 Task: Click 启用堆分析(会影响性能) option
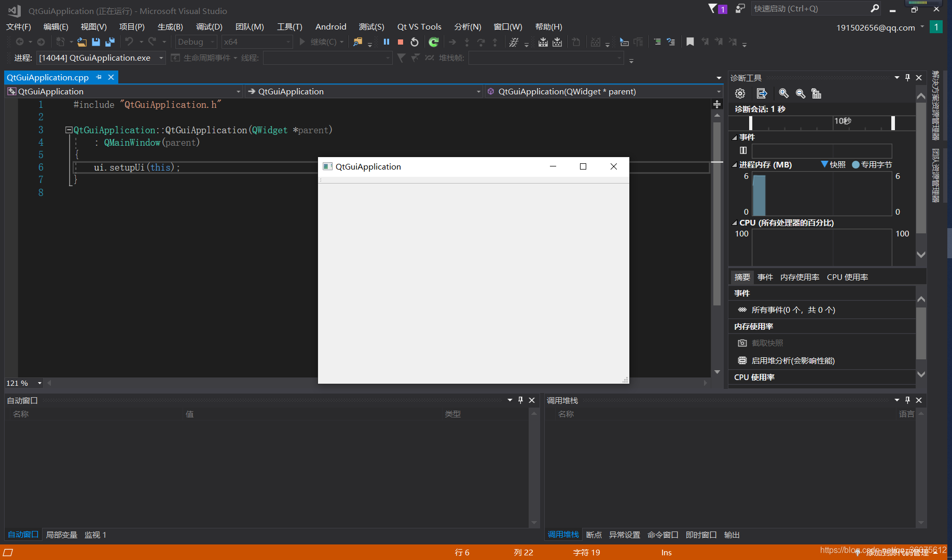[x=793, y=360]
